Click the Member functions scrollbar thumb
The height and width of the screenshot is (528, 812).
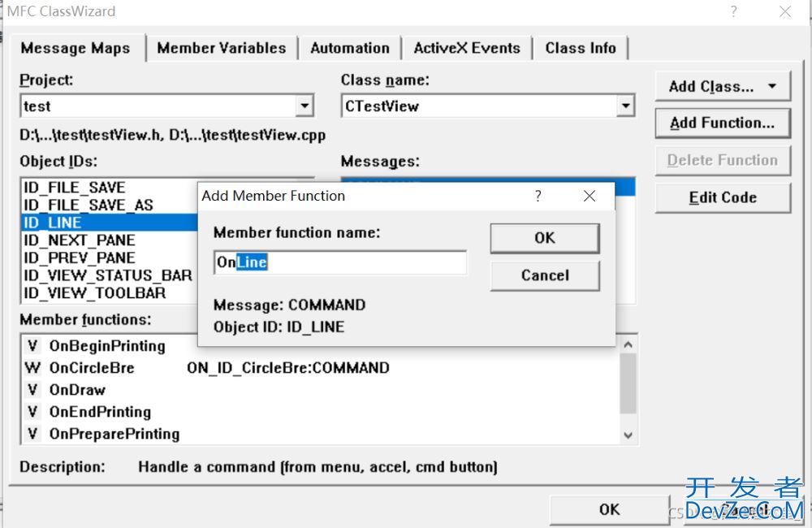pyautogui.click(x=628, y=383)
